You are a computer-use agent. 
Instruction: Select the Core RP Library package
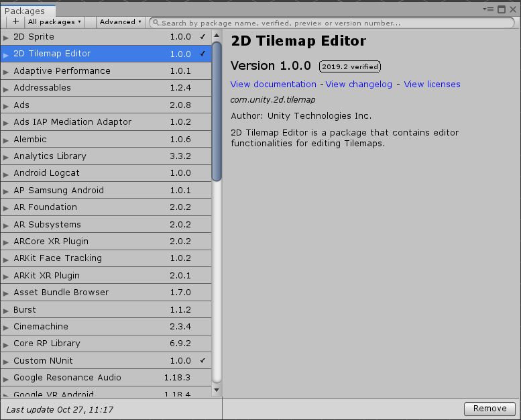coord(106,344)
